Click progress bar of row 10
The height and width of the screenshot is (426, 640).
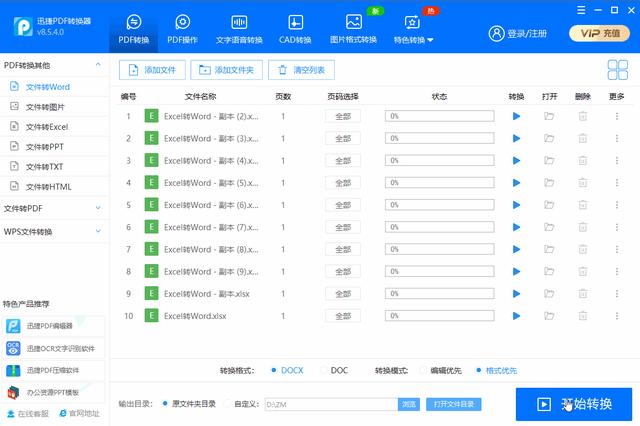coord(440,316)
